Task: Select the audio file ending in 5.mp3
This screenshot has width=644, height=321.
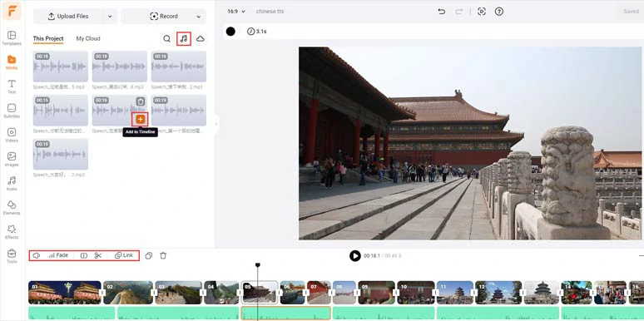Action: click(61, 67)
